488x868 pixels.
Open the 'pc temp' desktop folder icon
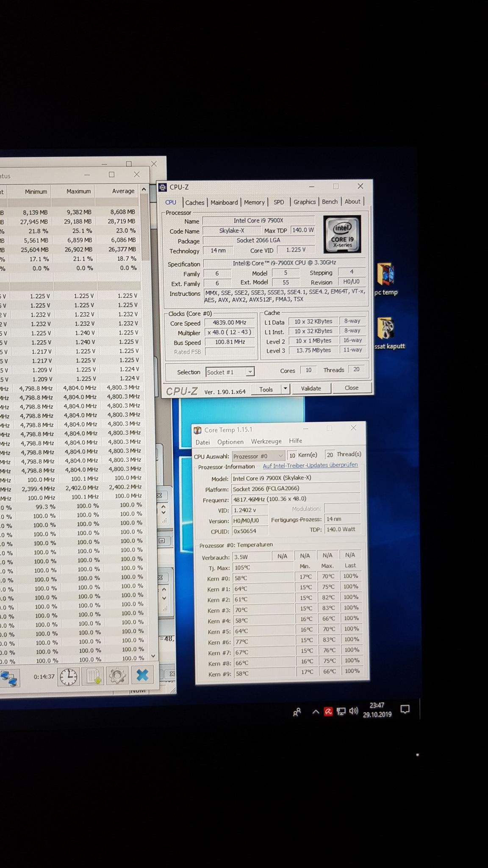coord(385,279)
